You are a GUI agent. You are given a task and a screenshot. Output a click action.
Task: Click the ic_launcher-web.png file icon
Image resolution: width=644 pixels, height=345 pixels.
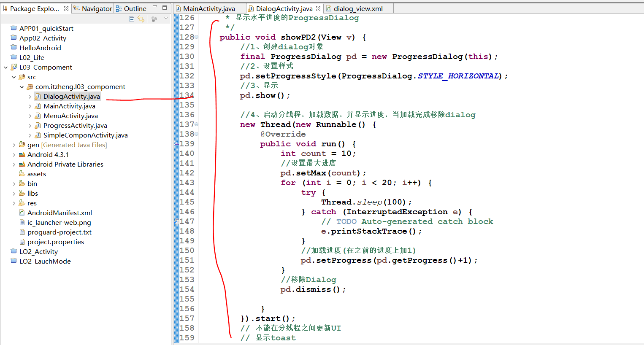(x=22, y=222)
